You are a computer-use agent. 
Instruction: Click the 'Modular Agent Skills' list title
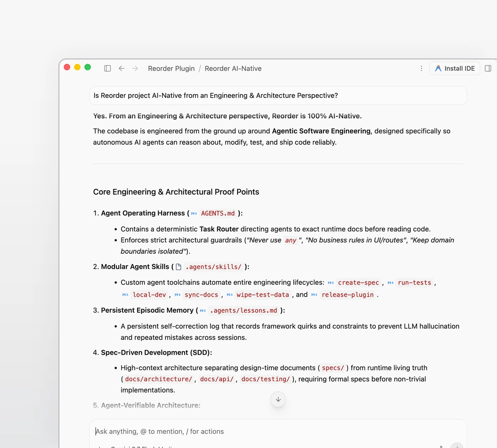[135, 267]
